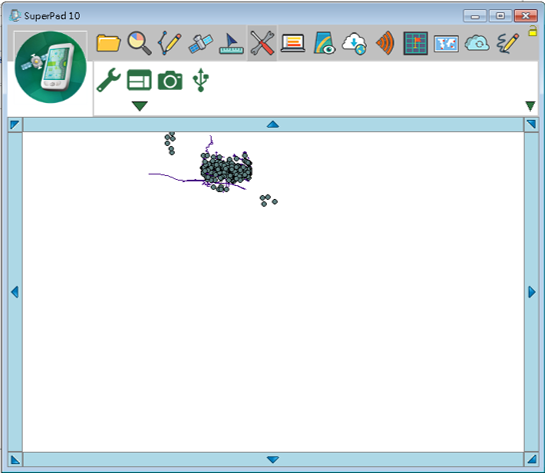
Task: Pan map up with top arrow
Action: (x=273, y=124)
